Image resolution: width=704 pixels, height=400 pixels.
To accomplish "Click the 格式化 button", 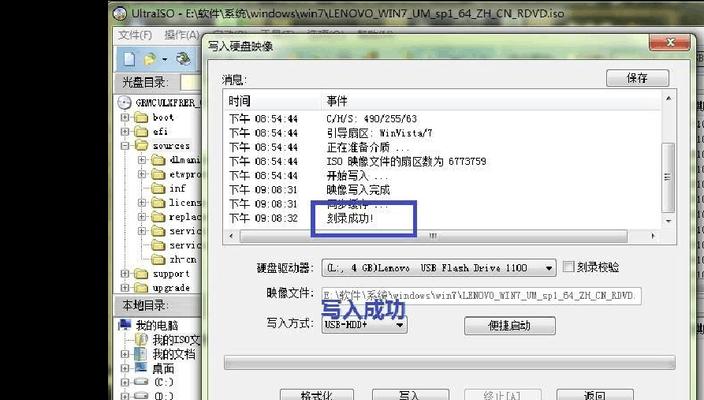I will coord(317,395).
